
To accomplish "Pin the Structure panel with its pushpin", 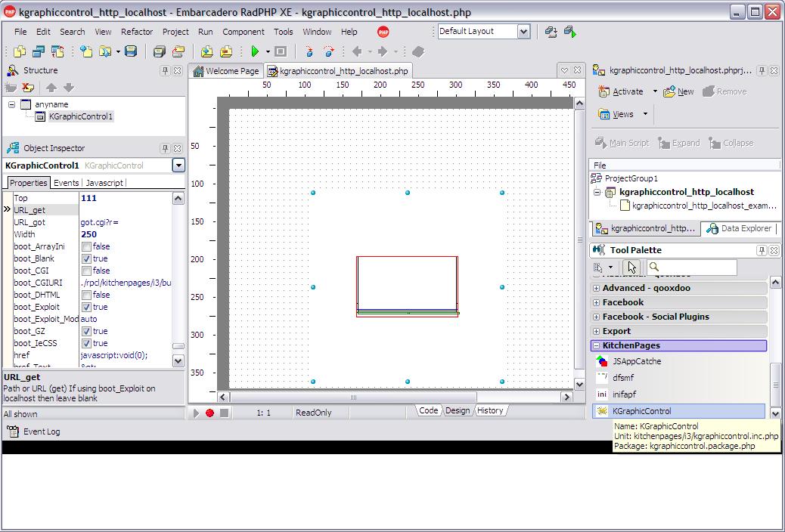I will pos(165,70).
